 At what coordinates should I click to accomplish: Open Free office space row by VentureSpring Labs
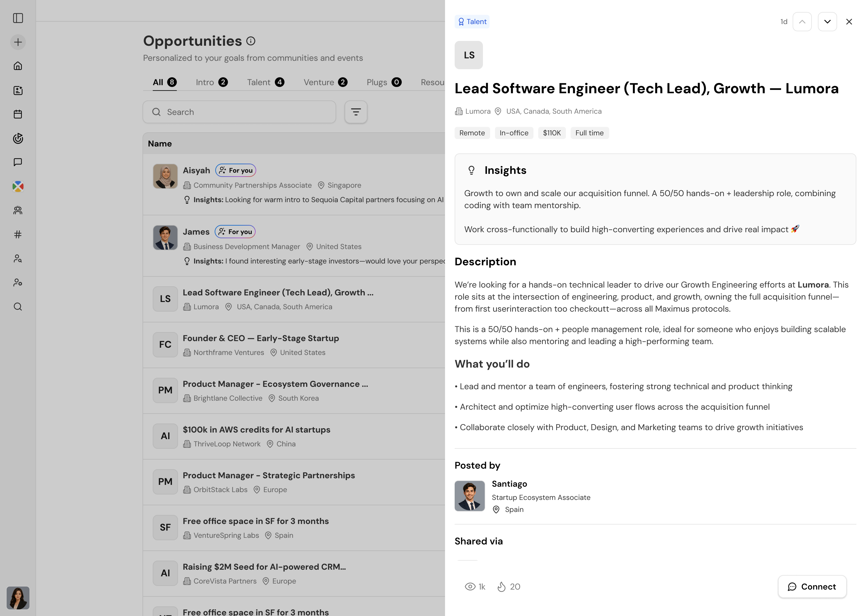[x=294, y=528]
